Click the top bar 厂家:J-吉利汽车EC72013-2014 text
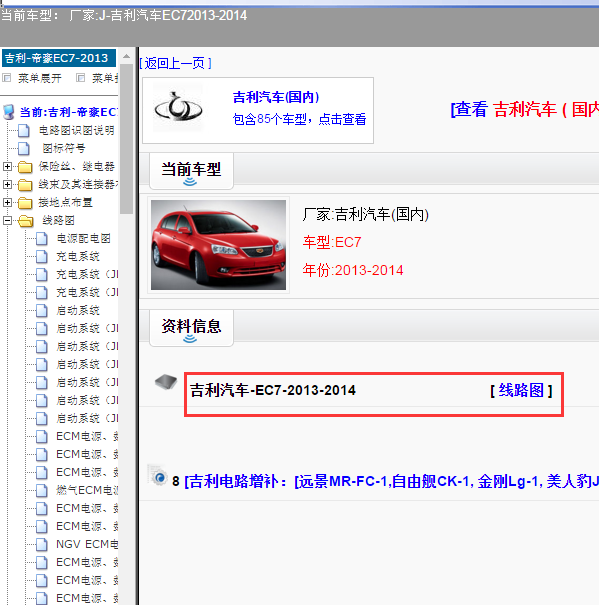This screenshot has height=605, width=599. (x=158, y=15)
